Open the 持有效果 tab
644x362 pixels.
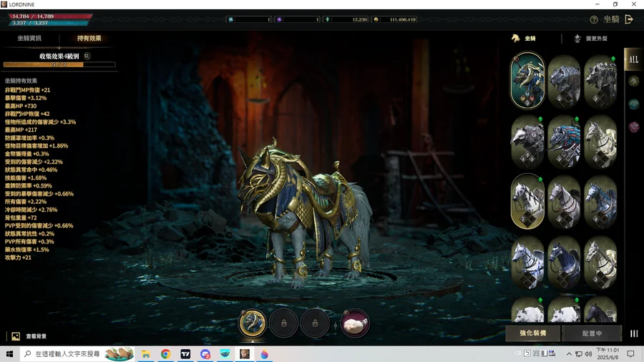click(x=89, y=38)
